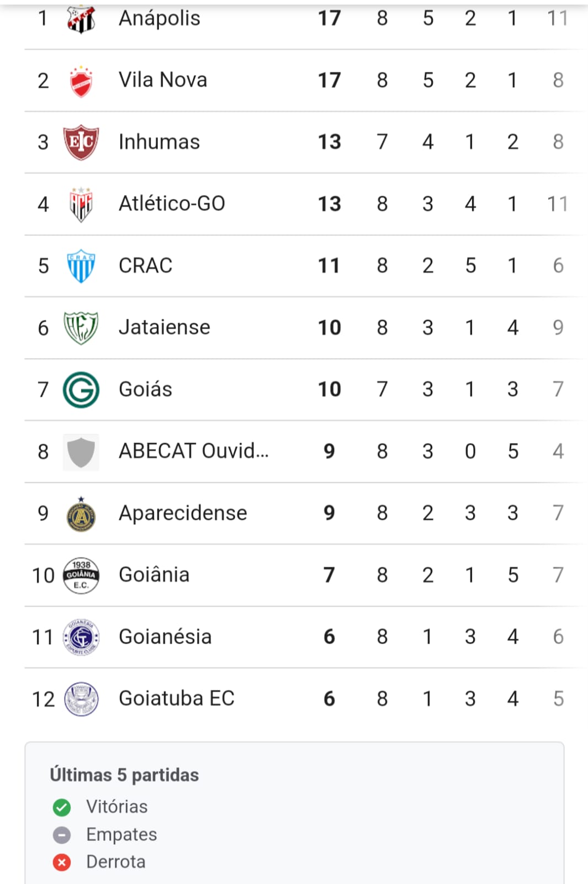Click the Goianésia club emblem

pyautogui.click(x=81, y=637)
